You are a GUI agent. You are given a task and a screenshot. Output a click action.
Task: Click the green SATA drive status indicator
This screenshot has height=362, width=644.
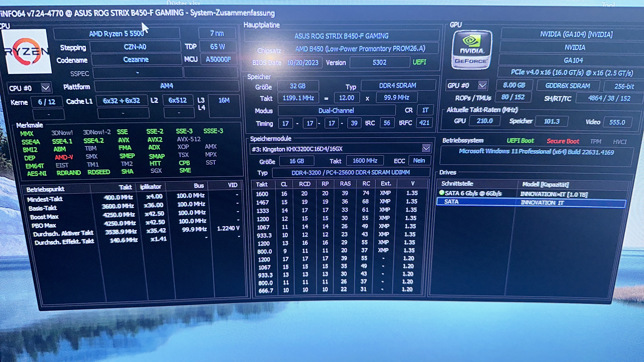(442, 193)
